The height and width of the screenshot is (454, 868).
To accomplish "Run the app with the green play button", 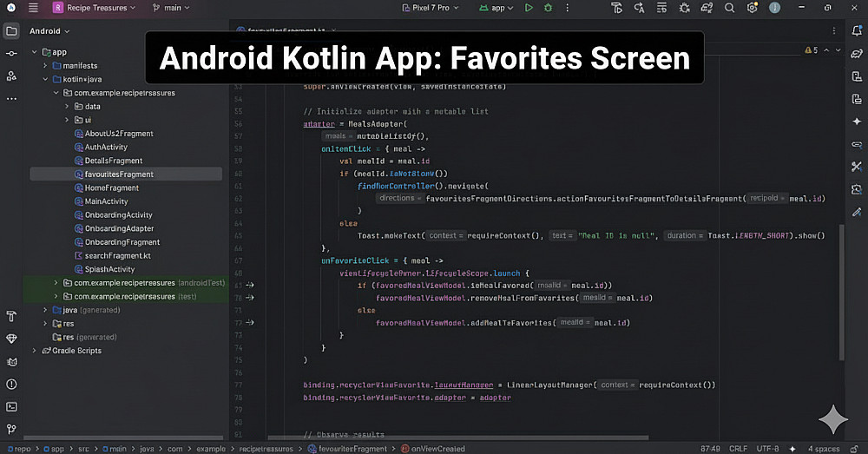I will [529, 8].
